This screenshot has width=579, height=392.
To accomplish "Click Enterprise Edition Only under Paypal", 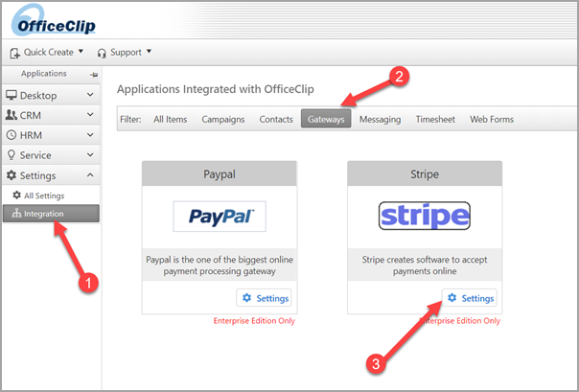I will click(x=254, y=321).
